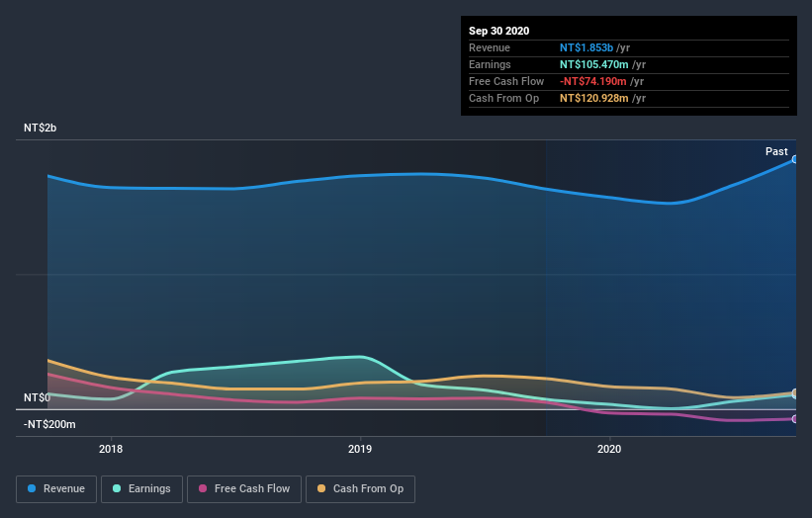Click the NT$0 y-axis label

coord(38,397)
